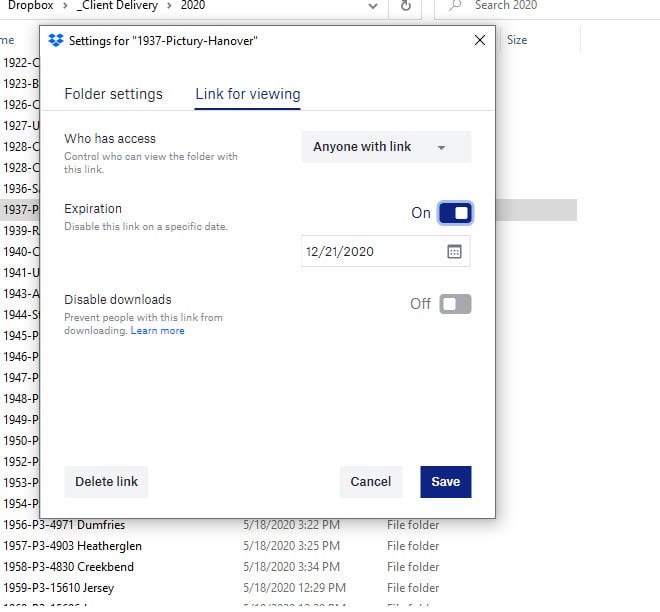Select the highlighted 1937-P folder row in Explorer
Viewport: 660px width, 612px height.
[x=20, y=210]
